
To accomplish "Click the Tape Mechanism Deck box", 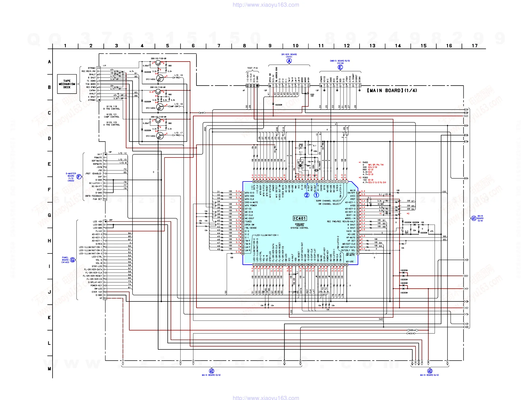I will pos(67,84).
